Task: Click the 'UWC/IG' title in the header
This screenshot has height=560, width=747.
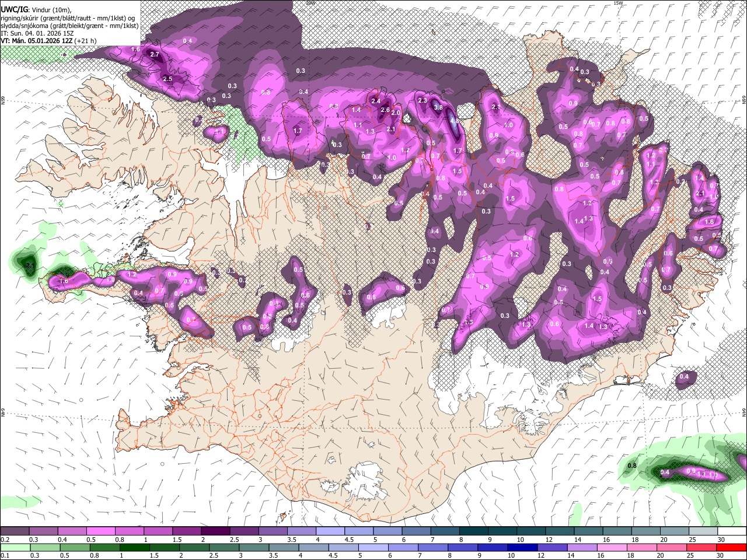Action: [x=13, y=10]
